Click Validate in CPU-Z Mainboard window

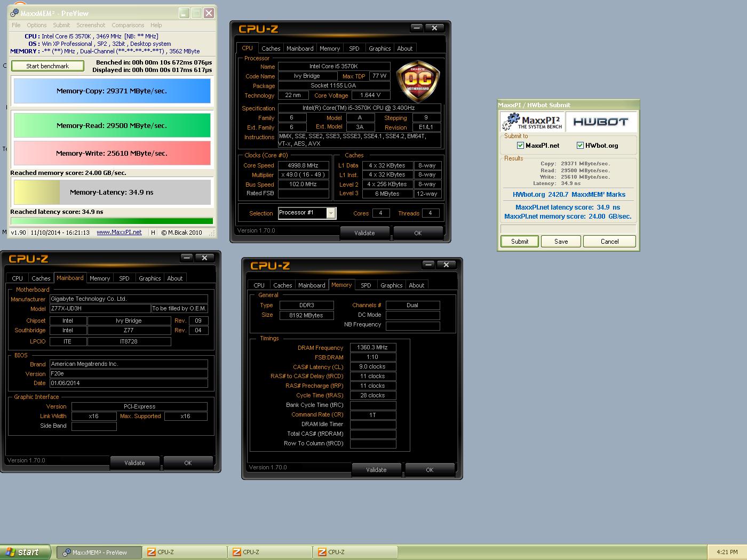tap(135, 463)
